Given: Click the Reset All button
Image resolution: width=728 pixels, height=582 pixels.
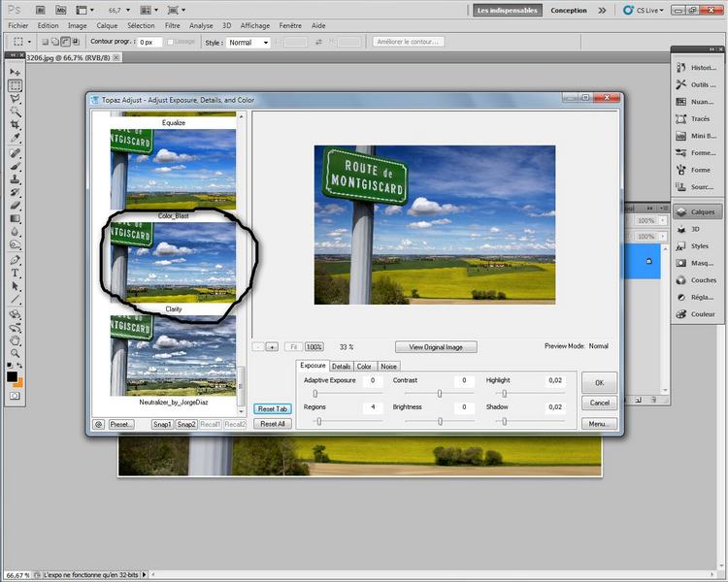Looking at the screenshot, I should (273, 424).
